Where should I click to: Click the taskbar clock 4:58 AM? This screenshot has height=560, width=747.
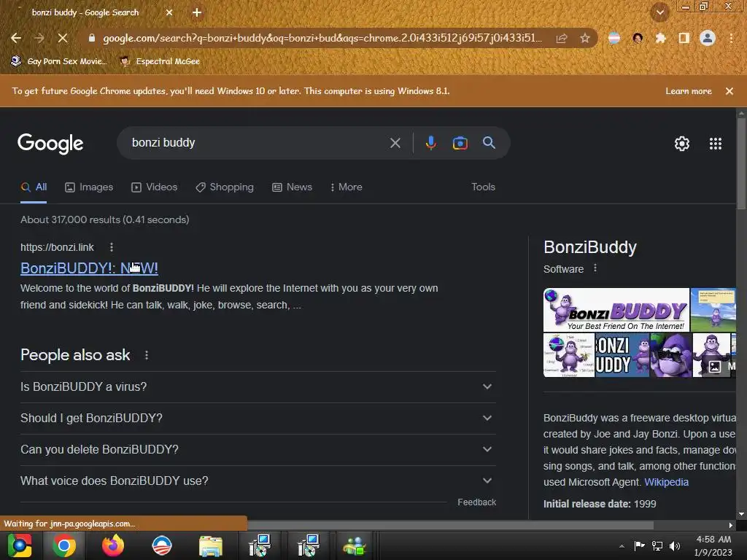[x=713, y=545]
